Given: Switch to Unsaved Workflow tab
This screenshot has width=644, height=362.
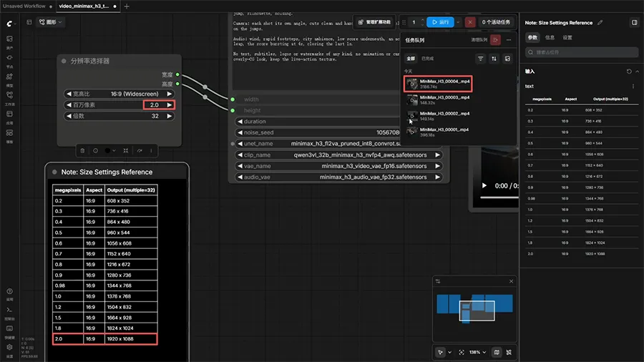Looking at the screenshot, I should coord(24,6).
